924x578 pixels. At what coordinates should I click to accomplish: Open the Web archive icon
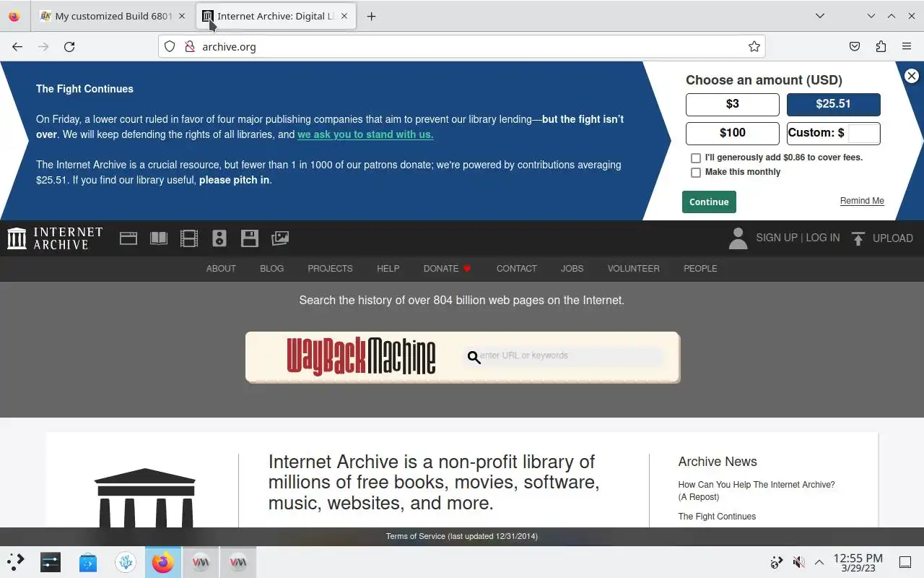(128, 238)
